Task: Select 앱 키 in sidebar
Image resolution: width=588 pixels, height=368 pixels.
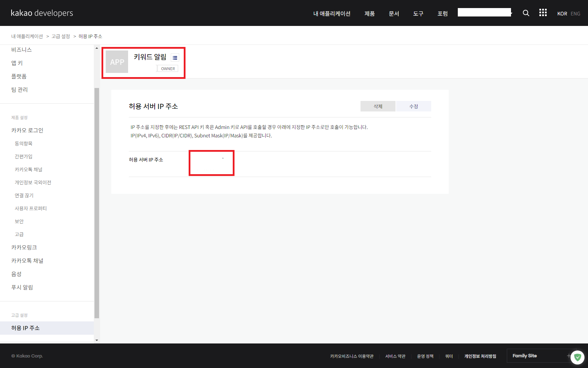Action: point(17,63)
